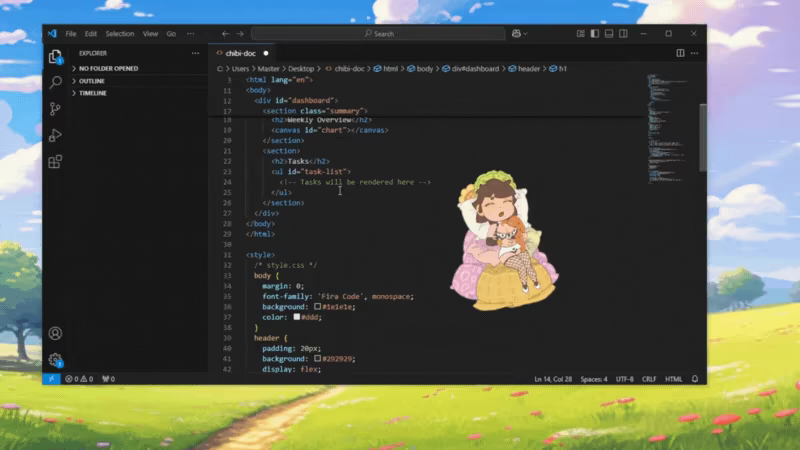Image resolution: width=800 pixels, height=450 pixels.
Task: Toggle the primary side bar visibility
Action: (595, 34)
